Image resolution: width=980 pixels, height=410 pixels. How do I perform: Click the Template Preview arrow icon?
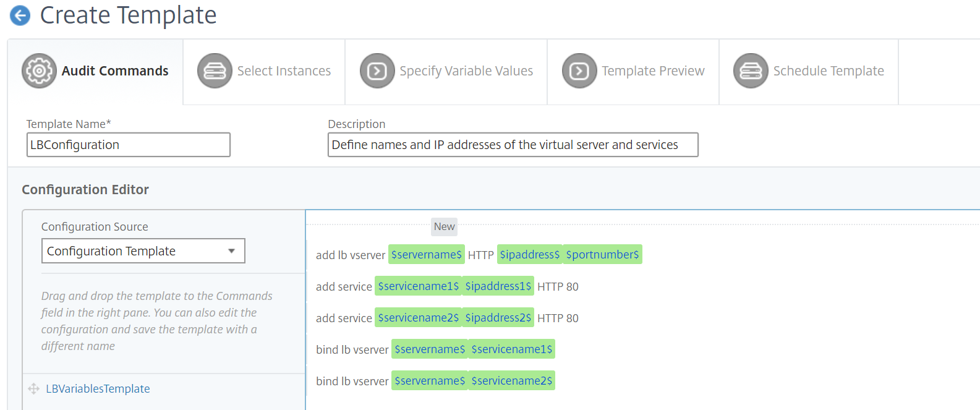coord(579,70)
